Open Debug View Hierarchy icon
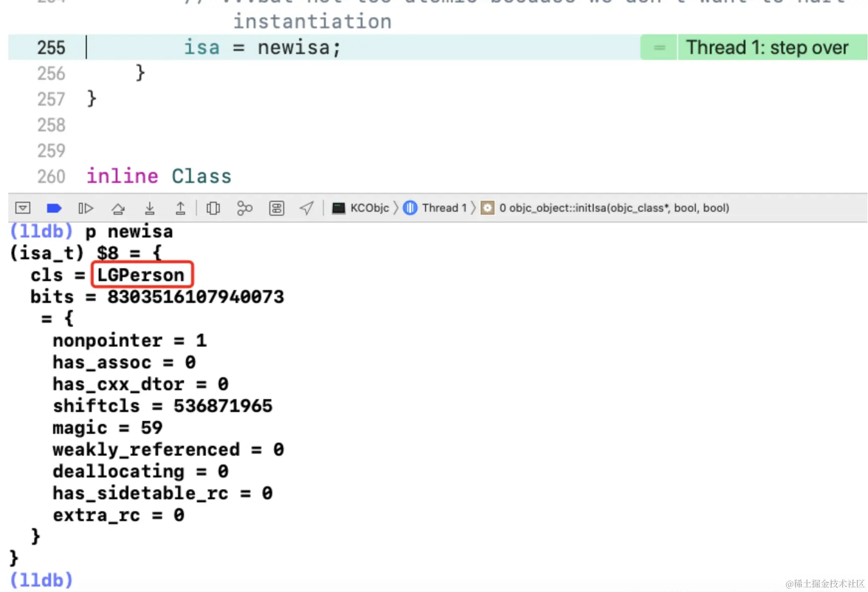The width and height of the screenshot is (868, 592). click(x=213, y=208)
